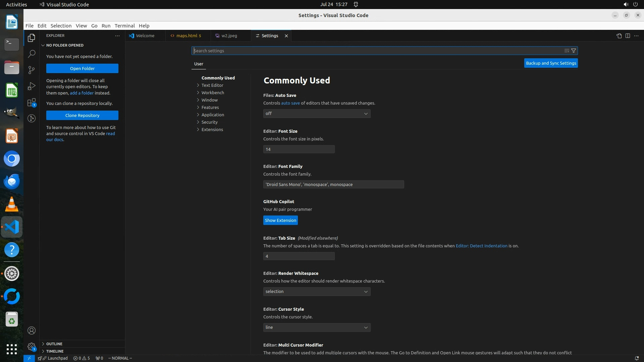The width and height of the screenshot is (644, 362).
Task: Click the Font Size input field
Action: [299, 149]
